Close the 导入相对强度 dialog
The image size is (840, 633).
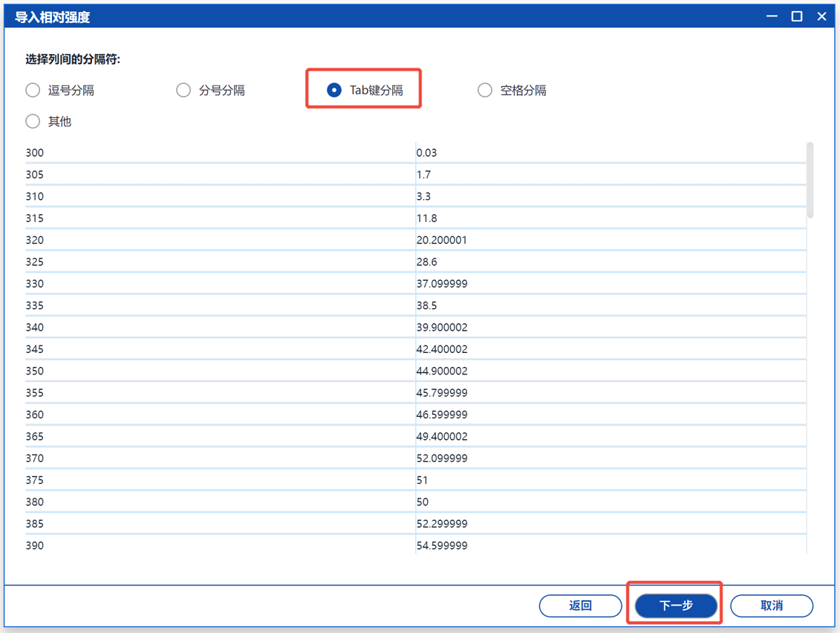tap(821, 16)
